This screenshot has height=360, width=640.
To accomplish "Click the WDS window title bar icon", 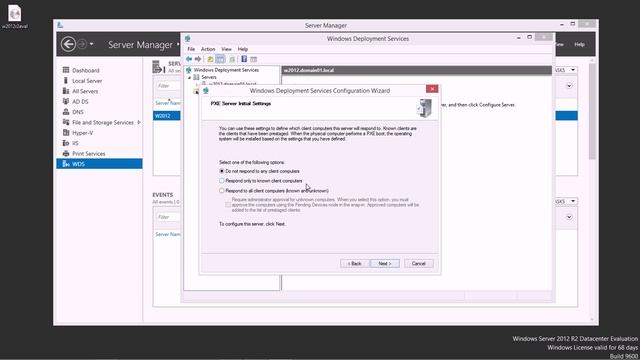I will click(x=188, y=38).
